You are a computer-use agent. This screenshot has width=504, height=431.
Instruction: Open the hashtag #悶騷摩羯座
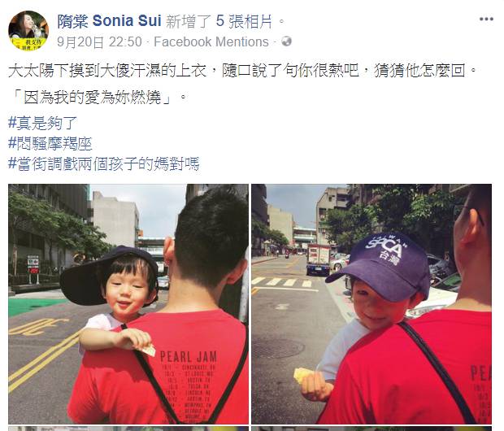pyautogui.click(x=50, y=143)
